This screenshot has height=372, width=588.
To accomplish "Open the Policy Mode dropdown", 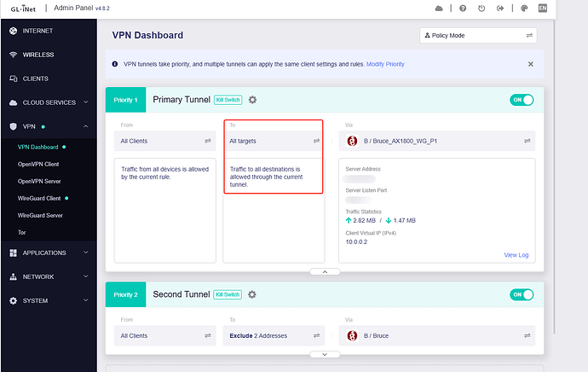I will pyautogui.click(x=478, y=36).
